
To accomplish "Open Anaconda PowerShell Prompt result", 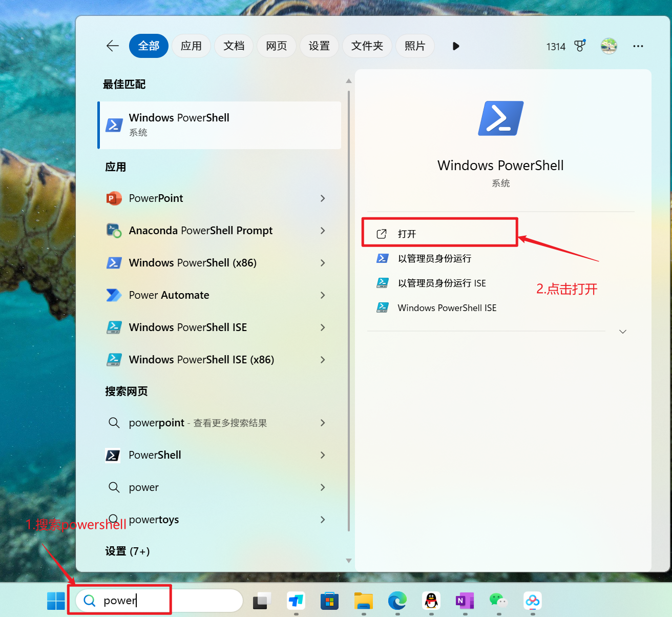I will tap(220, 231).
